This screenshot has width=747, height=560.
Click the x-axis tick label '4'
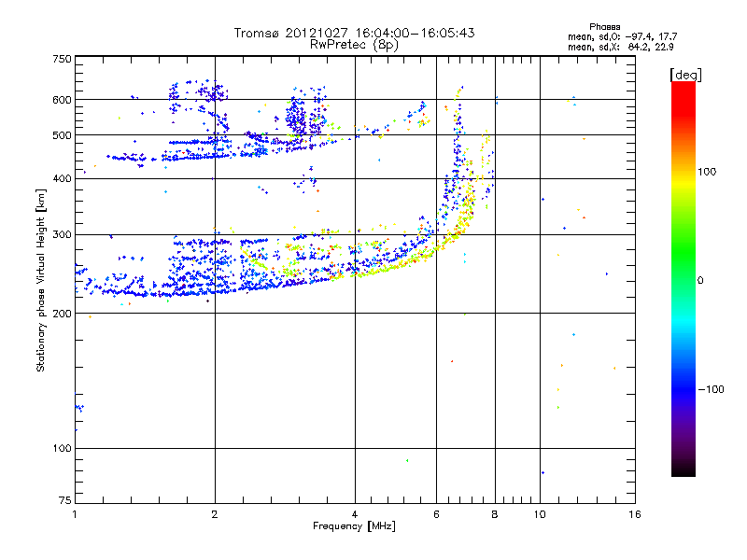click(x=355, y=514)
